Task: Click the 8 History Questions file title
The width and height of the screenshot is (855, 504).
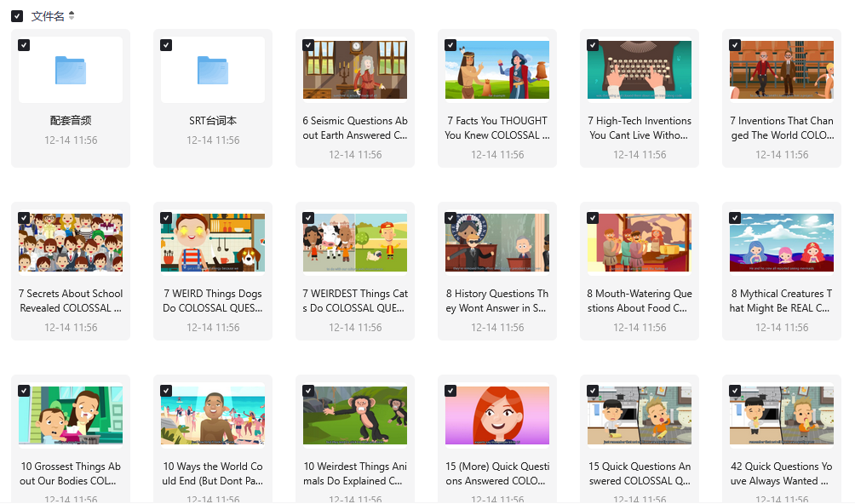Action: pos(497,301)
